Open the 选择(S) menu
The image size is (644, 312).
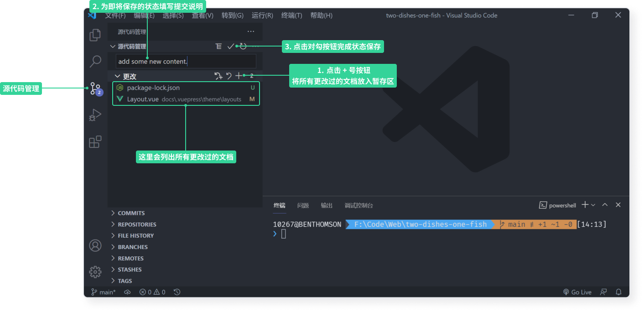(173, 15)
